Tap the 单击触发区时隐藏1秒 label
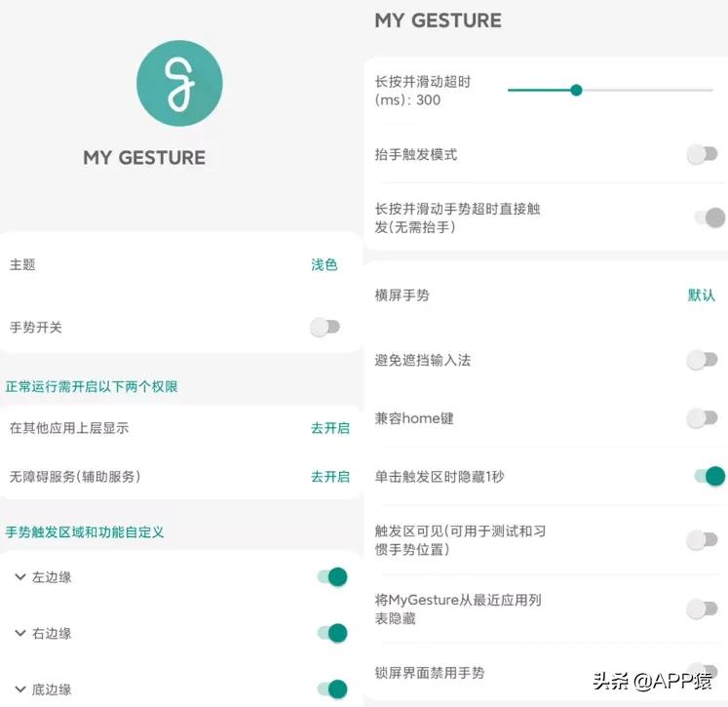Screen dimensions: 728x707 pyautogui.click(x=440, y=477)
